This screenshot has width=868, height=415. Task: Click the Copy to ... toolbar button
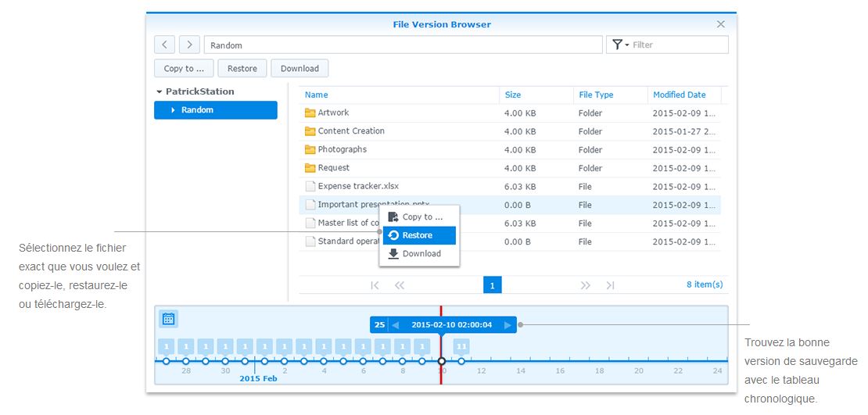coord(184,69)
